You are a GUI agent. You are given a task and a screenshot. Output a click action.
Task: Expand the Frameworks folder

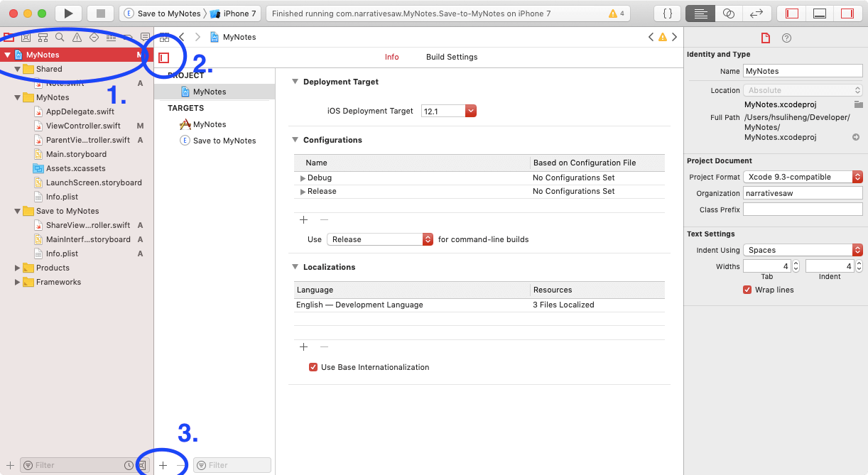click(18, 282)
